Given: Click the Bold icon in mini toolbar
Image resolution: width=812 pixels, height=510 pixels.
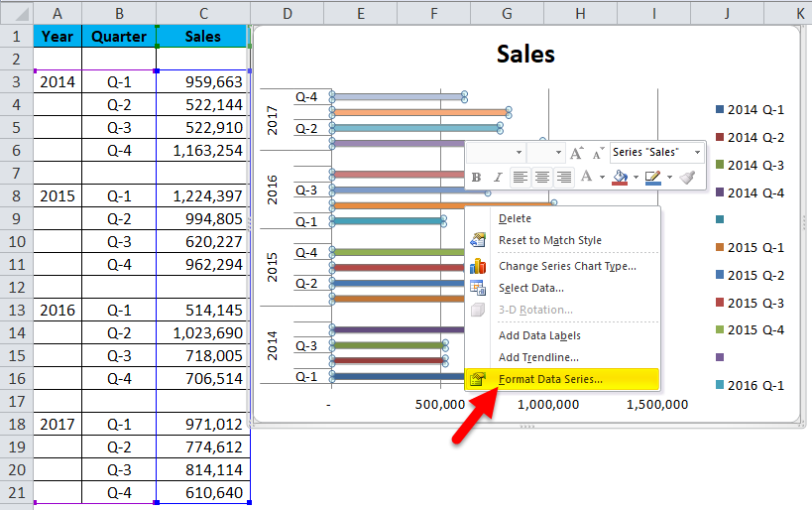Looking at the screenshot, I should click(x=476, y=177).
